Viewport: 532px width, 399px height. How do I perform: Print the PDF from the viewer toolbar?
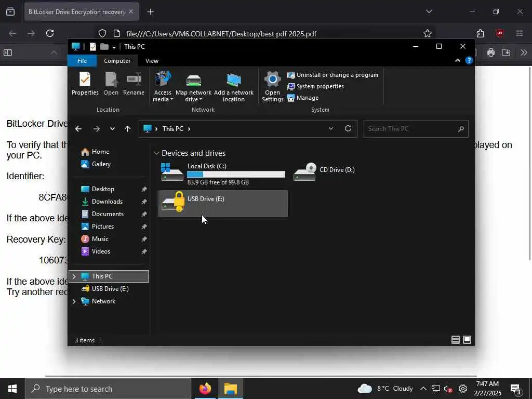[x=490, y=52]
